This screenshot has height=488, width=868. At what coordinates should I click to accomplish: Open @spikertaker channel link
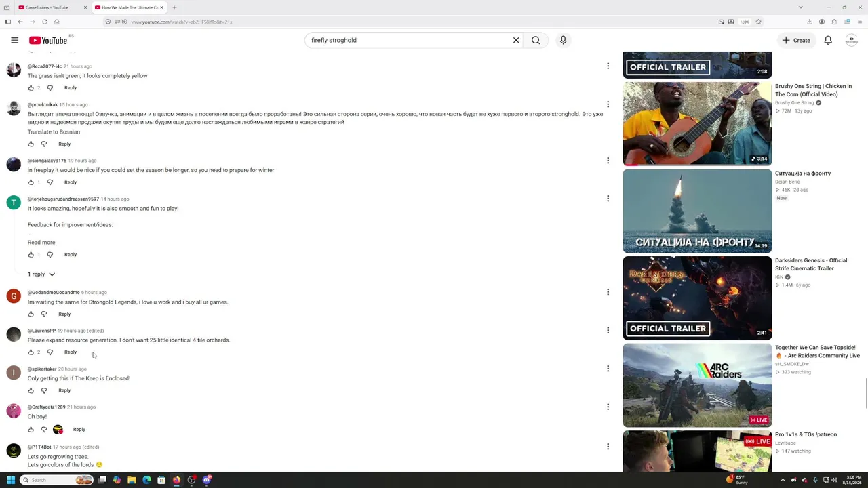(42, 369)
